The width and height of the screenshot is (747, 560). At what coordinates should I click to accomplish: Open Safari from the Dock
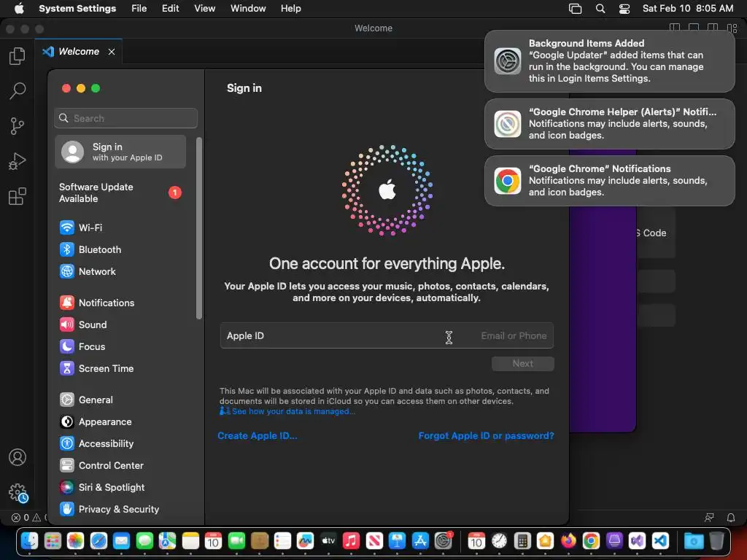point(98,541)
